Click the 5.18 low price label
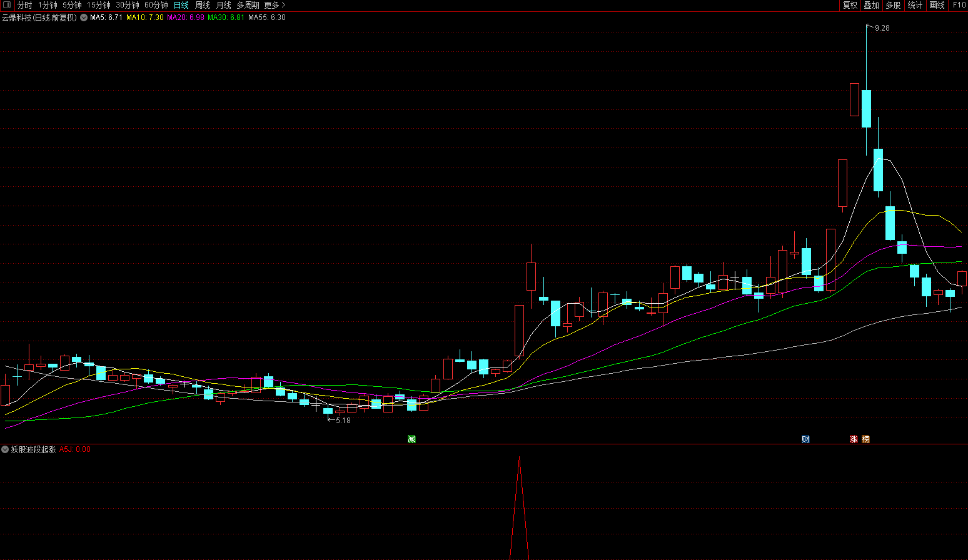Screen dimensions: 968x560 pos(343,421)
